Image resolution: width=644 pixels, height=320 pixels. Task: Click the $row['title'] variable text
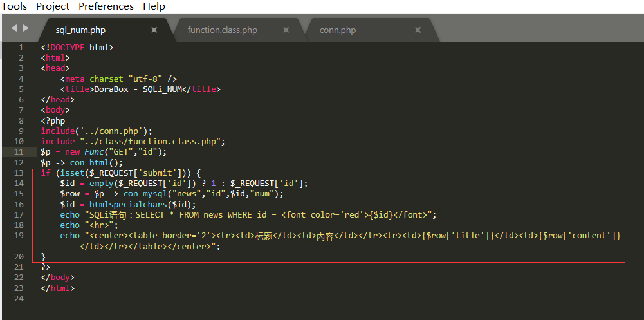click(x=458, y=236)
